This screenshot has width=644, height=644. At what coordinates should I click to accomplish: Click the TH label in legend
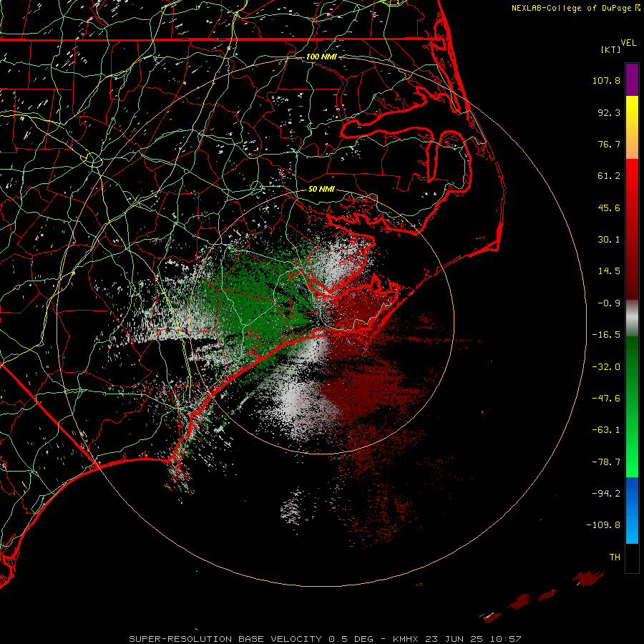tap(615, 557)
